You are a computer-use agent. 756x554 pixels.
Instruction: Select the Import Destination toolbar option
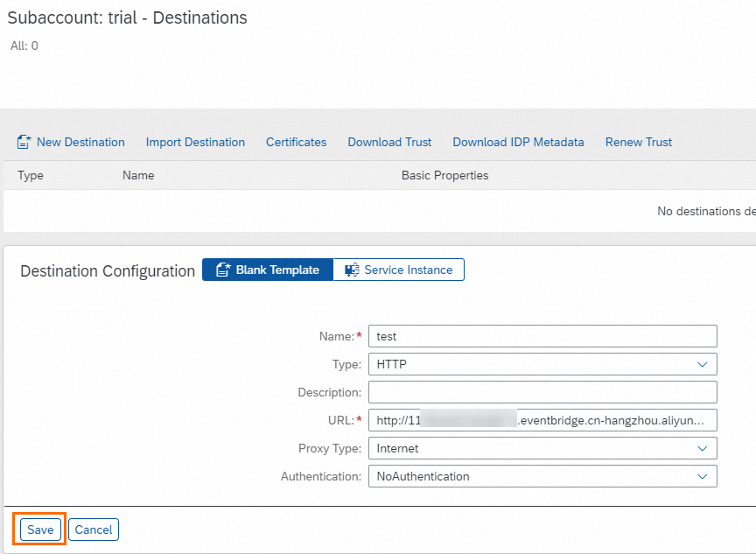(x=195, y=142)
